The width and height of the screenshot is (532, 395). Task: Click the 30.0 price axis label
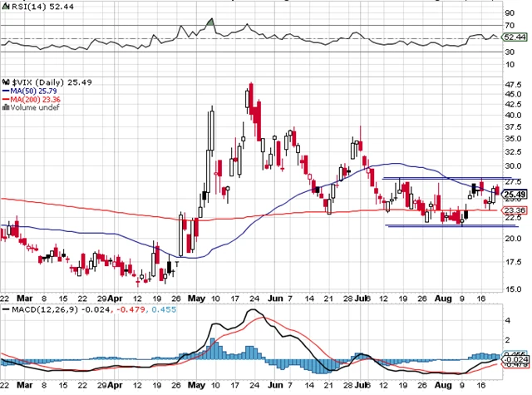(514, 166)
